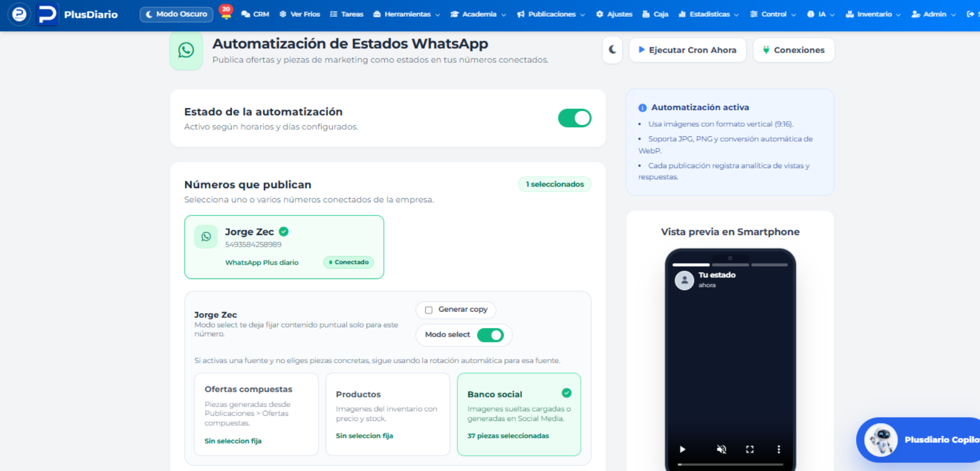Click the WhatsApp icon in Jorge Zec card
The image size is (980, 471).
coord(206,237)
